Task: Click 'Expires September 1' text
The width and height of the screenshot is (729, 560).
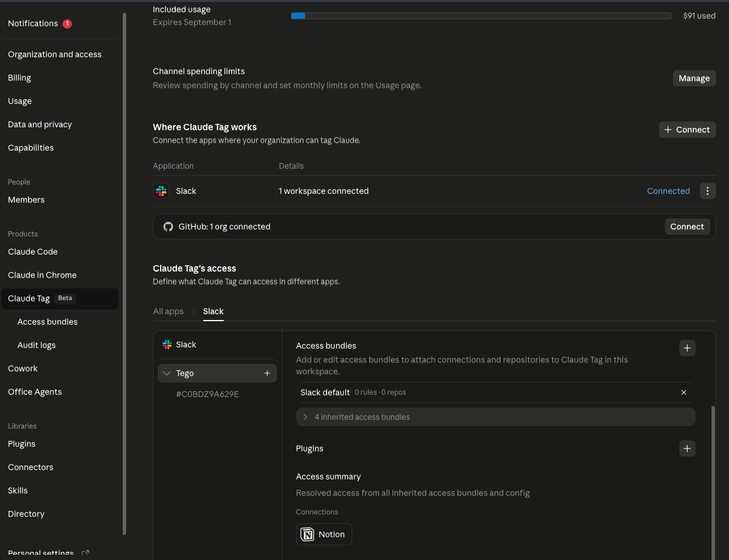Action: click(x=192, y=22)
